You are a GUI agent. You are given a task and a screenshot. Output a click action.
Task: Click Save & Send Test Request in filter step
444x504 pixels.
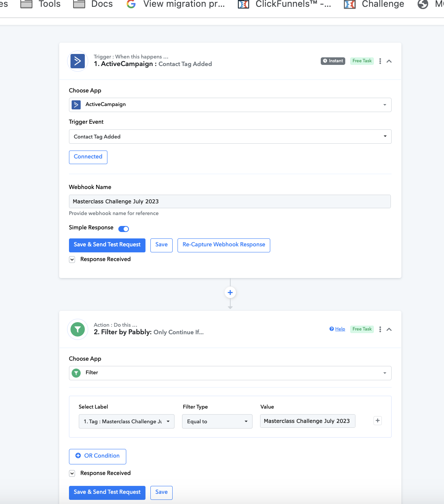point(107,492)
